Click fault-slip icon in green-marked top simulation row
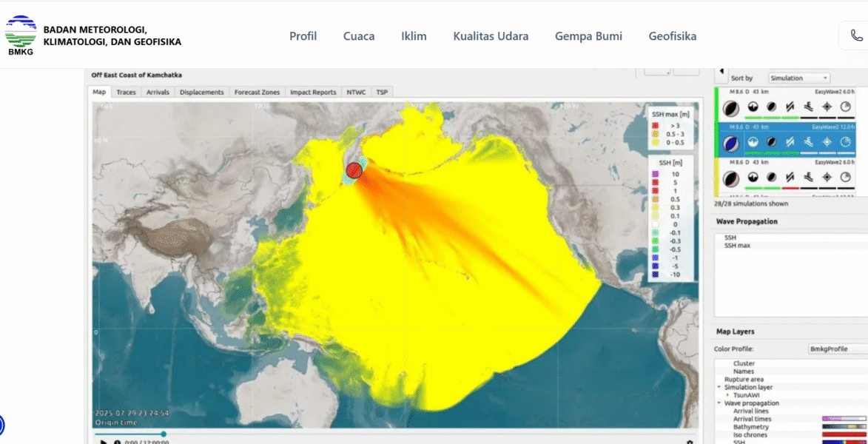 pos(790,107)
